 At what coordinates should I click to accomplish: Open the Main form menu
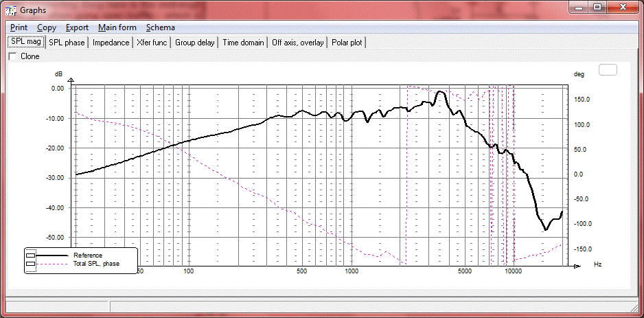tap(117, 27)
